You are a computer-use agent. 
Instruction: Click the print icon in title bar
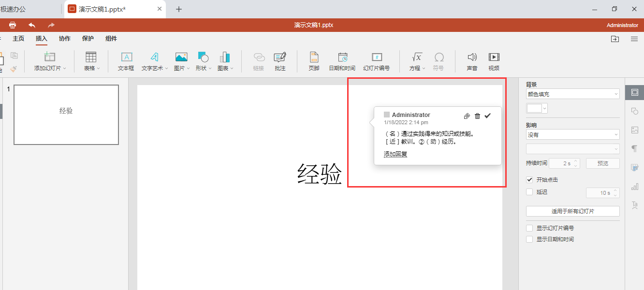(13, 25)
